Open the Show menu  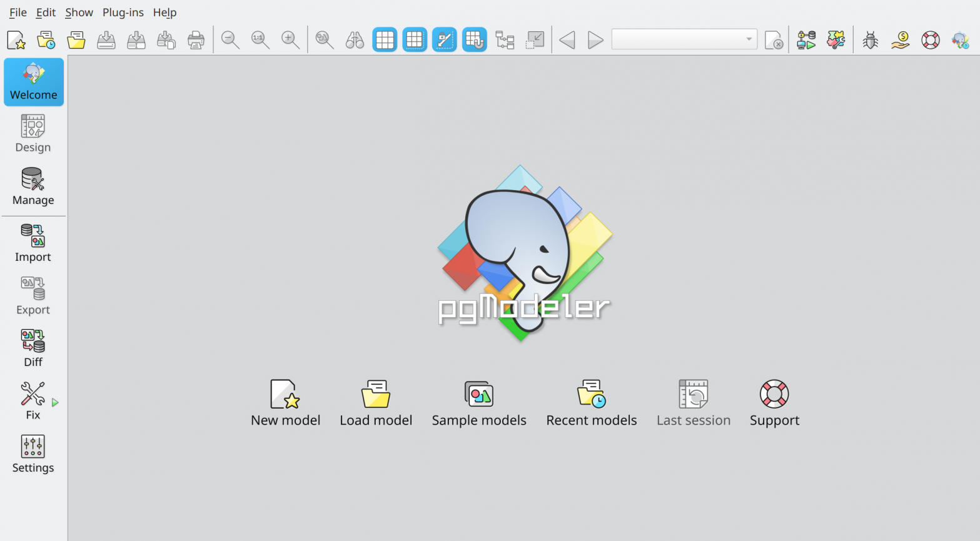click(x=79, y=13)
